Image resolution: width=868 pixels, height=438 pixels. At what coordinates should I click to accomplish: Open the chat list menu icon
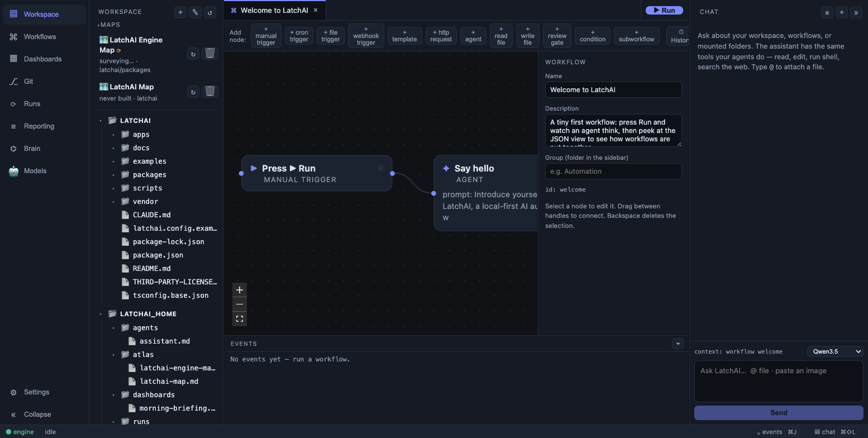click(x=827, y=12)
